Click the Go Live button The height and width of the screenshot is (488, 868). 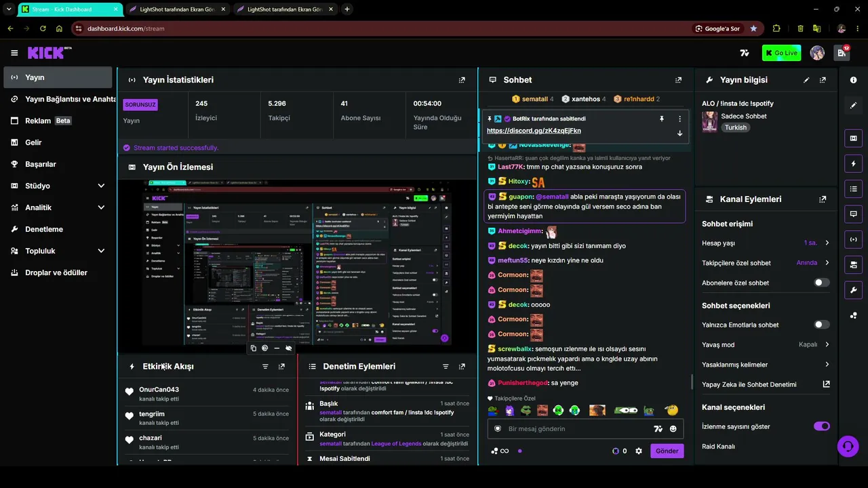[781, 53]
